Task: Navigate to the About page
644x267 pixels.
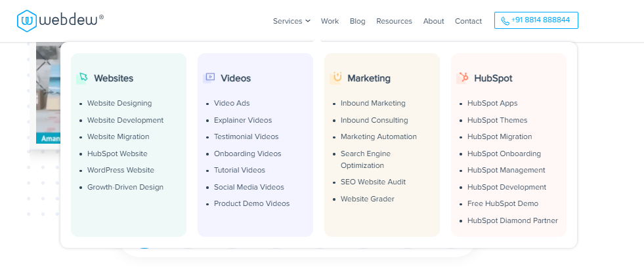Action: pyautogui.click(x=433, y=21)
